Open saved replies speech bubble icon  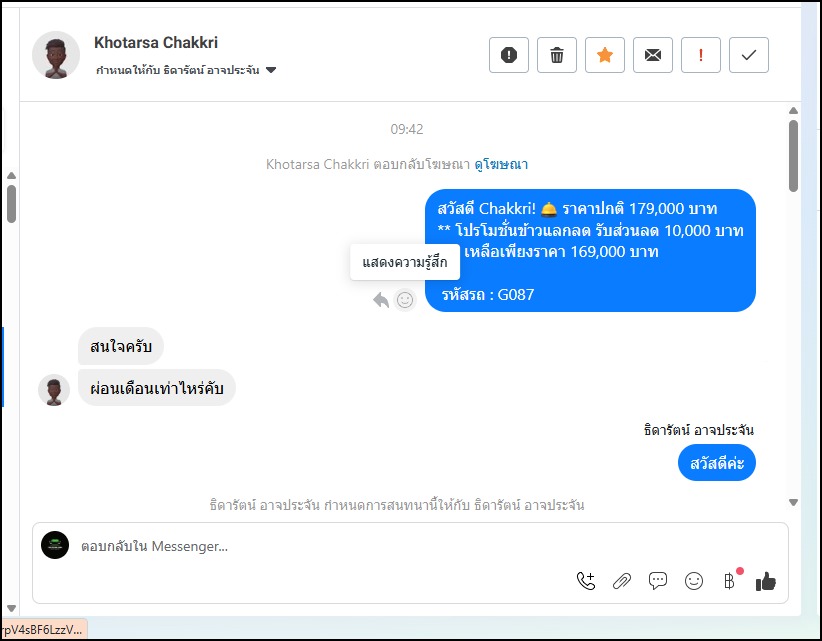click(x=657, y=581)
